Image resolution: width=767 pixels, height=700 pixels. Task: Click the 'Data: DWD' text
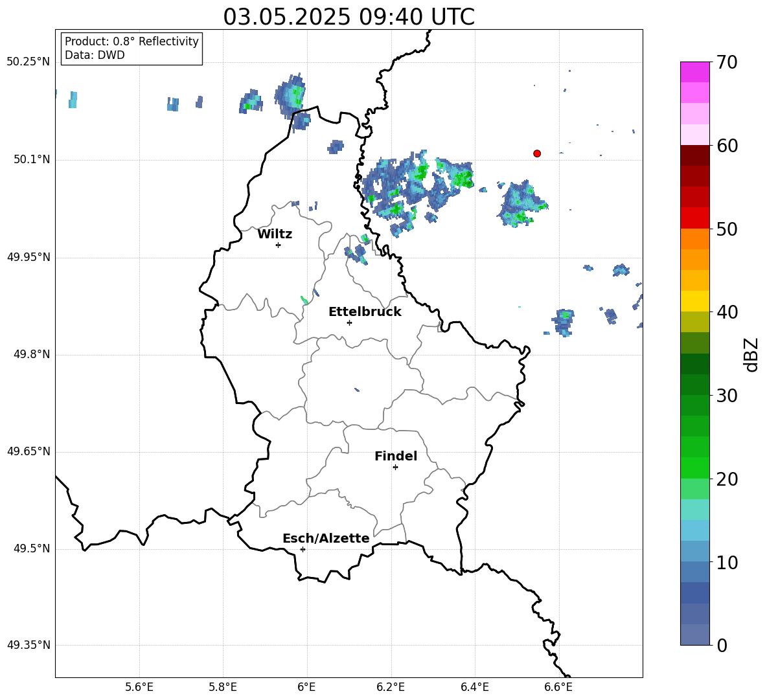pos(95,55)
